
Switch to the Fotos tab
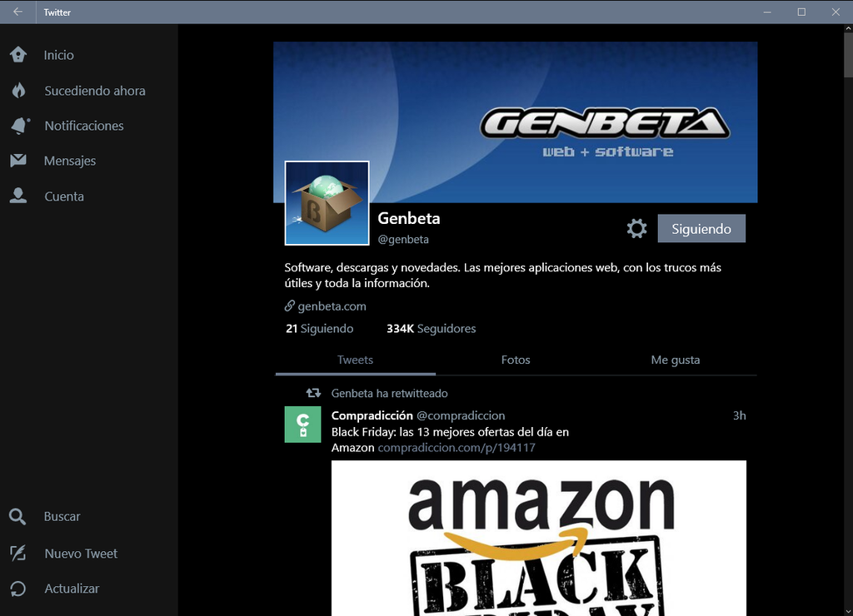(x=516, y=360)
